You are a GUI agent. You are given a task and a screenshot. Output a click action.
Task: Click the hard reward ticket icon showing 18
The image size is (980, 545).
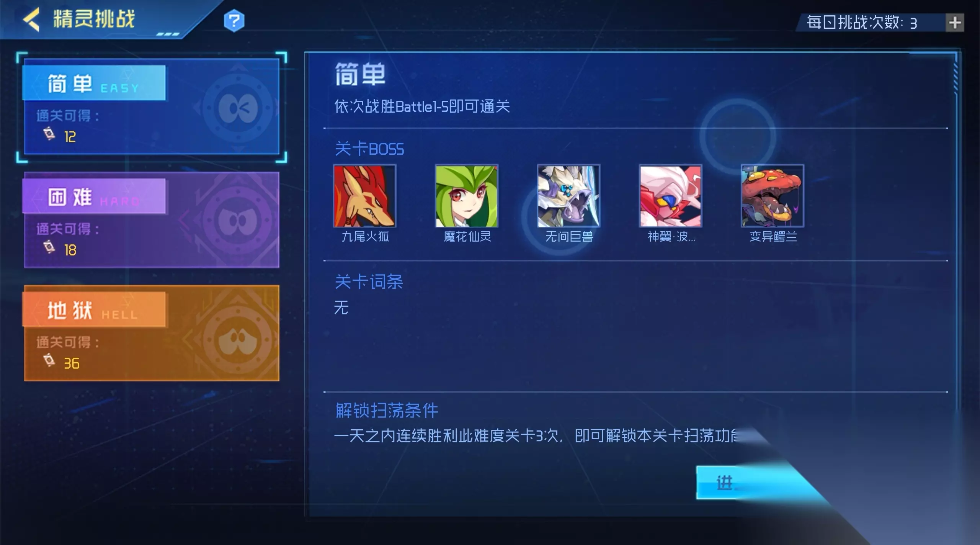(49, 247)
